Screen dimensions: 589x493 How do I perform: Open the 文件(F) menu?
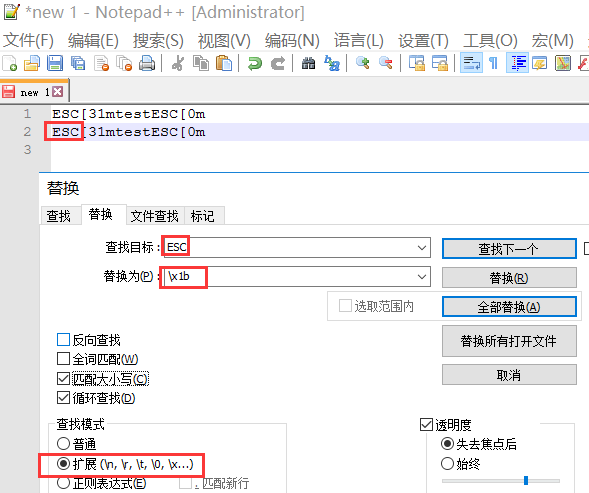coord(28,41)
